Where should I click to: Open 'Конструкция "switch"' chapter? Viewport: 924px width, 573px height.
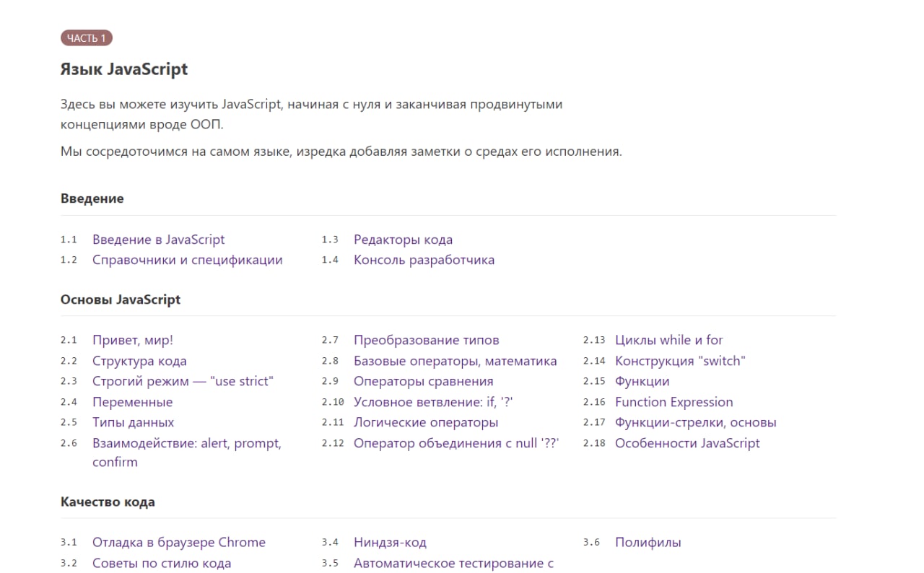tap(680, 361)
